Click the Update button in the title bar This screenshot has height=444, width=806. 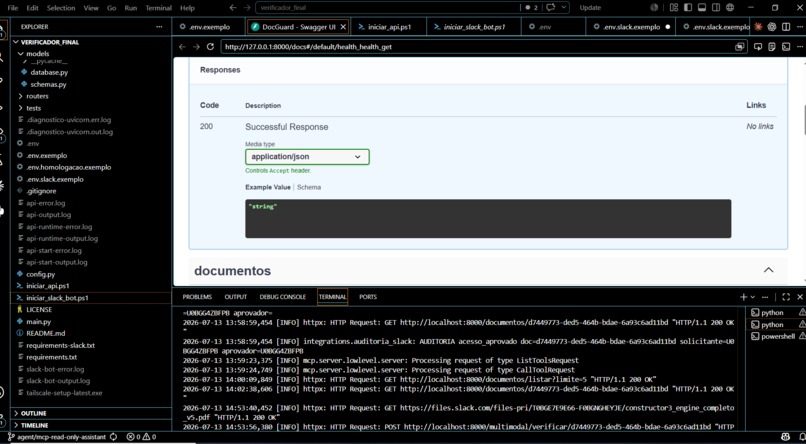(590, 8)
